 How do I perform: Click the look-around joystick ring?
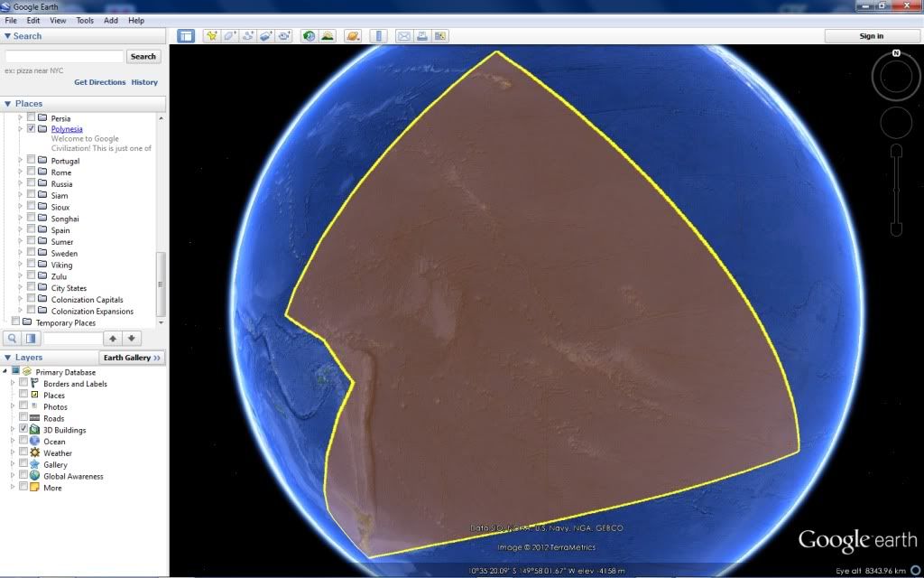click(896, 78)
